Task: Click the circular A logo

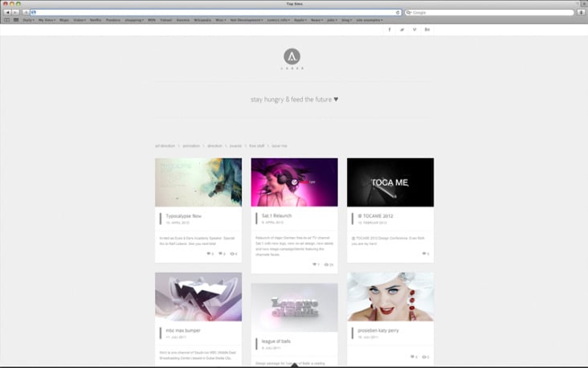Action: [292, 56]
